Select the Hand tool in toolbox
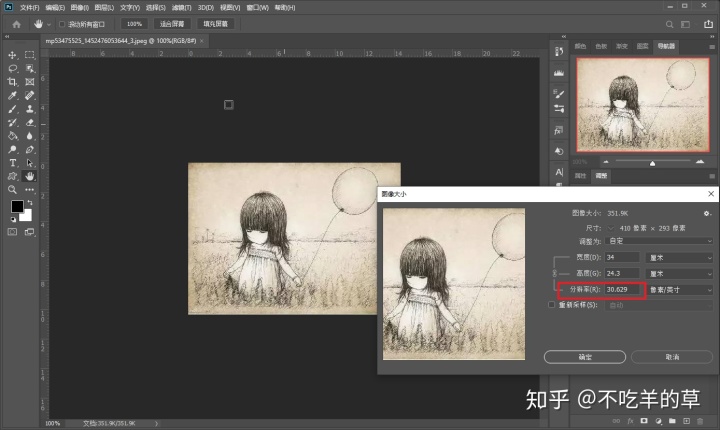Viewport: 720px width, 430px height. [30, 176]
